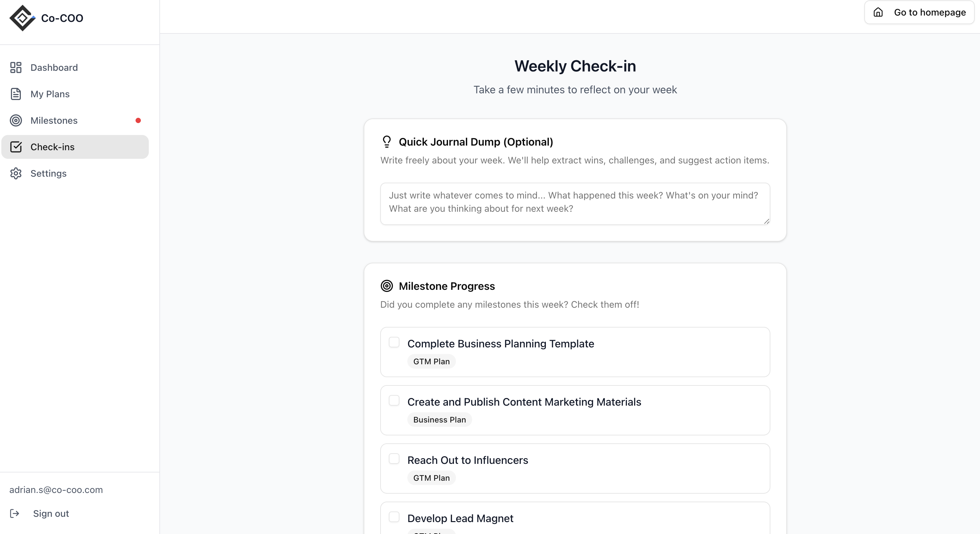Check the Reach Out to Influencers milestone
This screenshot has width=980, height=534.
[x=394, y=459]
